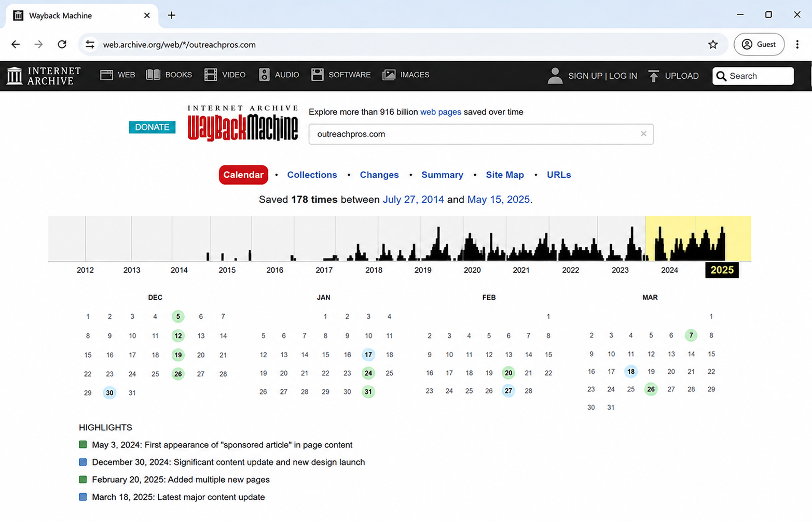Image resolution: width=812 pixels, height=521 pixels.
Task: Click the user avatar icon beside Sign Up
Action: (555, 76)
